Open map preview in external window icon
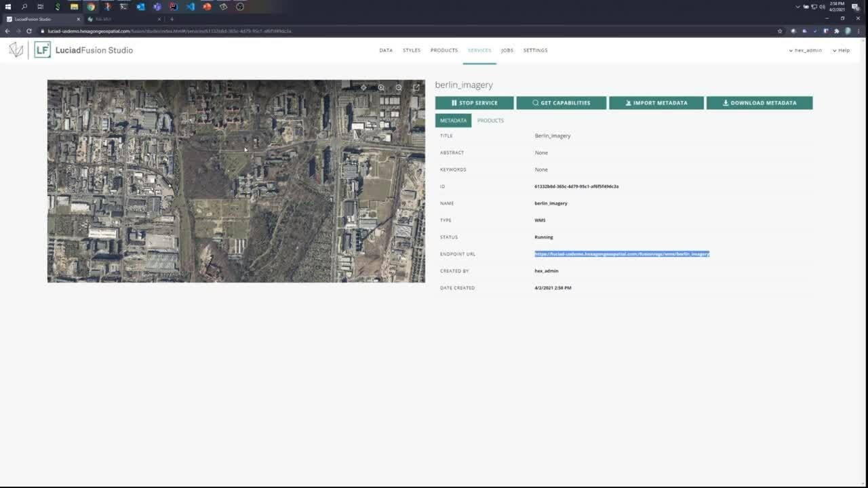 (x=416, y=87)
